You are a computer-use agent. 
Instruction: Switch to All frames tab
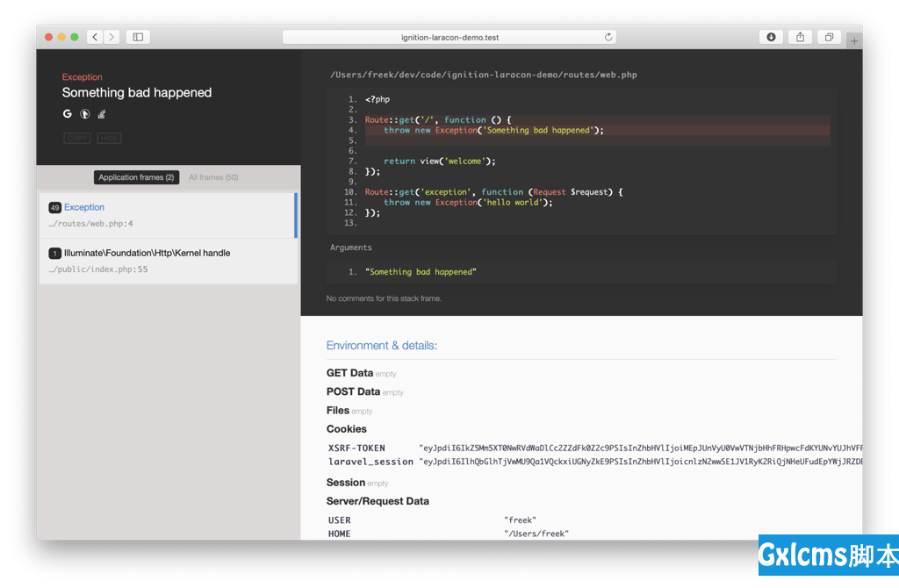[x=213, y=177]
